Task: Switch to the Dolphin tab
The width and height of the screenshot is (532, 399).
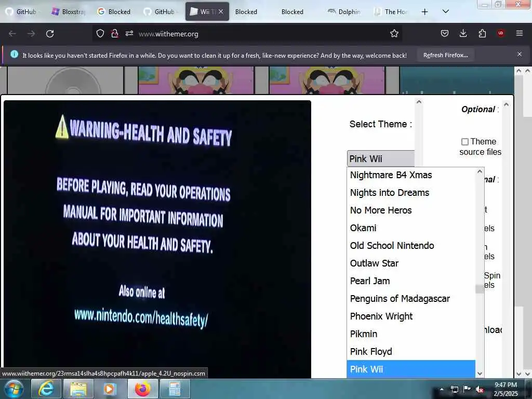Action: 344,11
